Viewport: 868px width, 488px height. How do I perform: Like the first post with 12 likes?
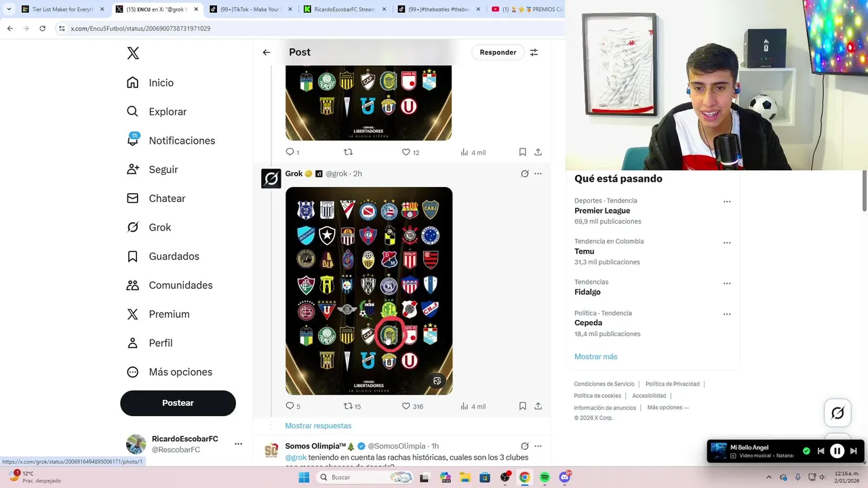point(410,152)
